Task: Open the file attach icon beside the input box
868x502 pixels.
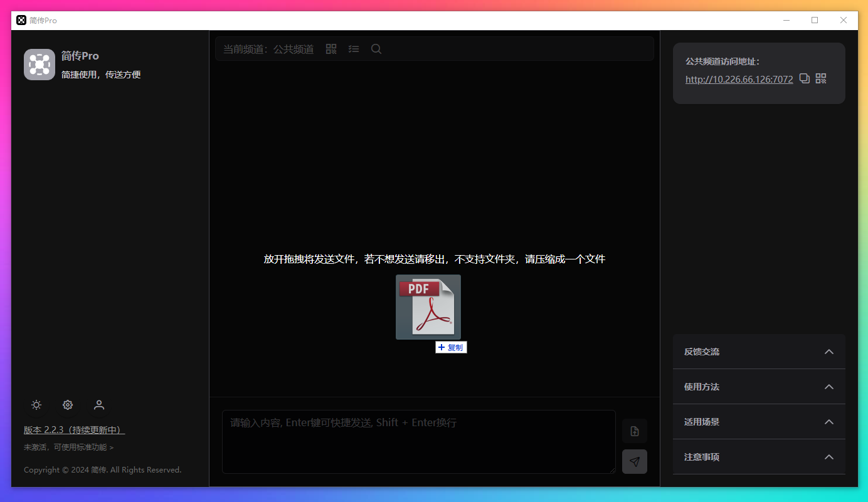Action: [x=634, y=431]
